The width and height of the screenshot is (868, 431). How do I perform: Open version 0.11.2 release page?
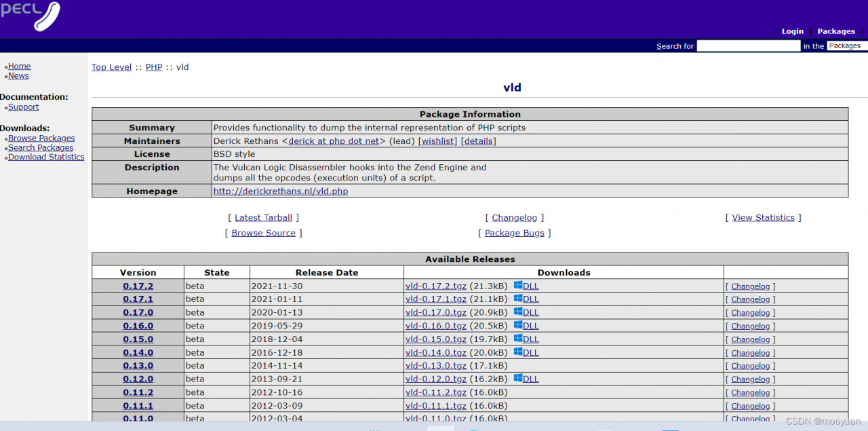(x=138, y=392)
